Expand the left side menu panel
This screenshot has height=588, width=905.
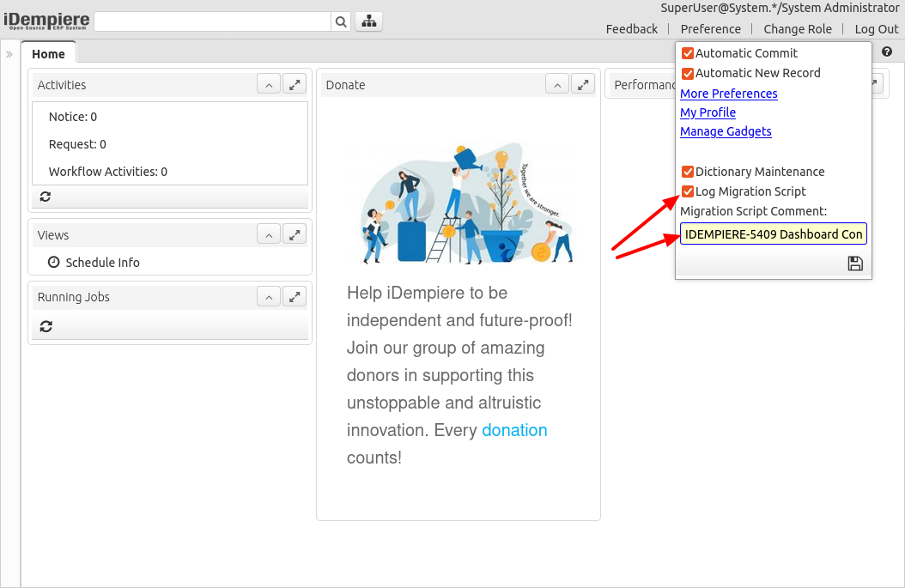9,54
